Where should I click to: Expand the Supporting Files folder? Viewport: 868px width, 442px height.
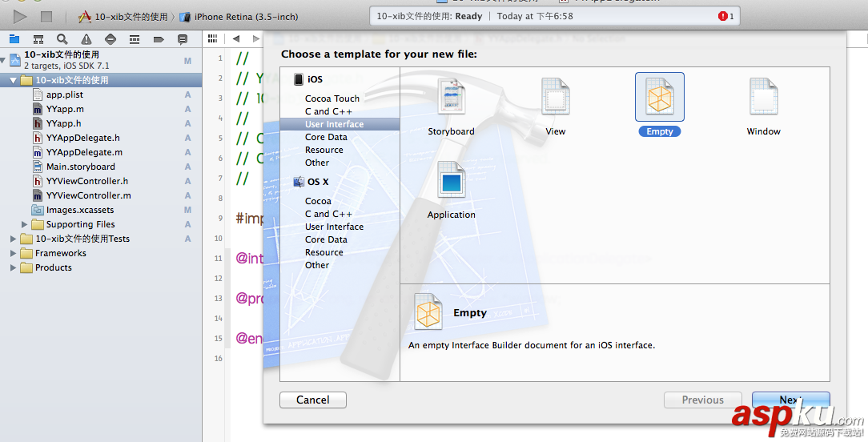click(x=24, y=224)
